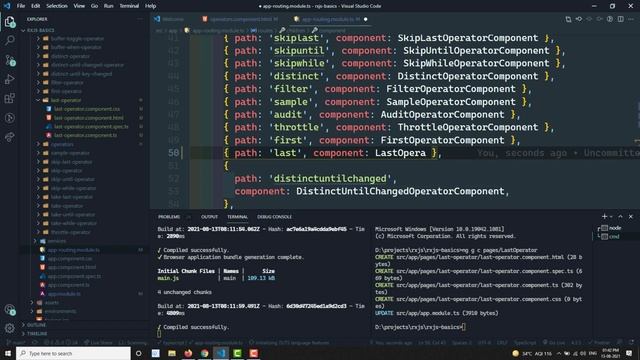Open the green app icon on taskbar

coord(237,353)
